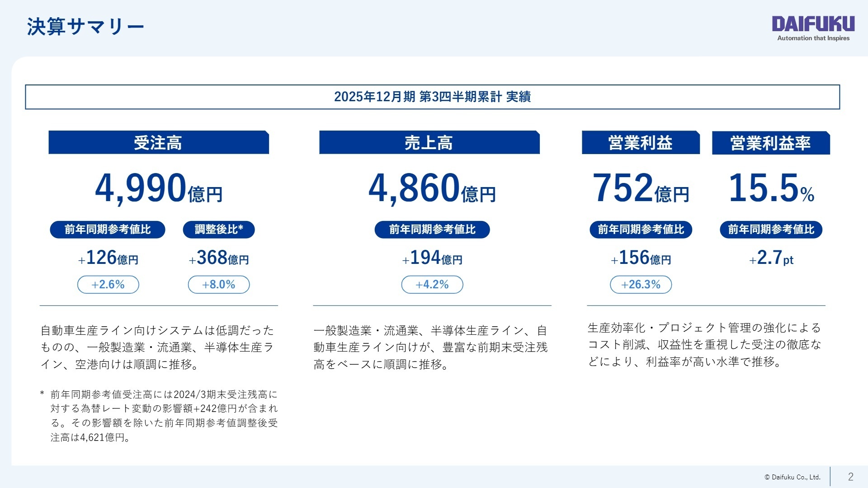
Task: Toggle the +8.0% percentage badge
Action: coord(218,285)
